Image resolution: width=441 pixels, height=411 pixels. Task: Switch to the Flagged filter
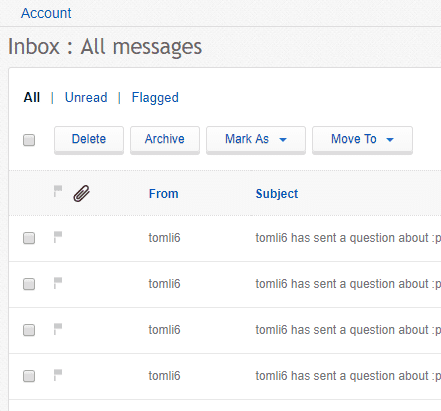(x=155, y=98)
